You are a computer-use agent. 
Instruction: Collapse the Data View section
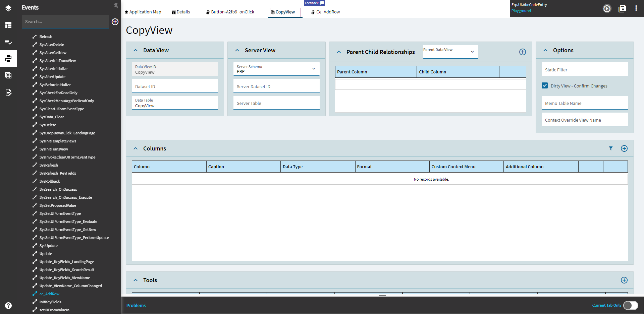pyautogui.click(x=136, y=50)
